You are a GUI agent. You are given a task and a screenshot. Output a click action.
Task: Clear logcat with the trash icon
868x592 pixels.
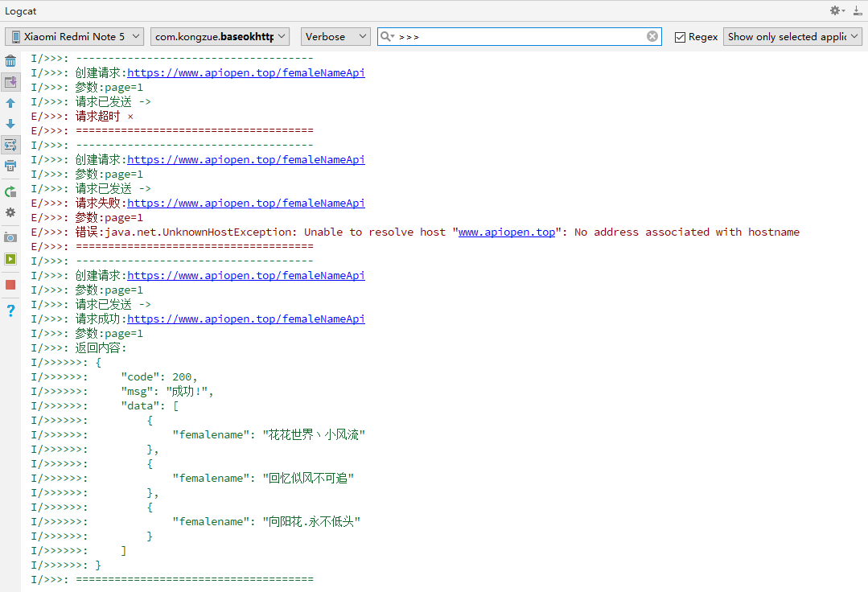click(x=10, y=61)
